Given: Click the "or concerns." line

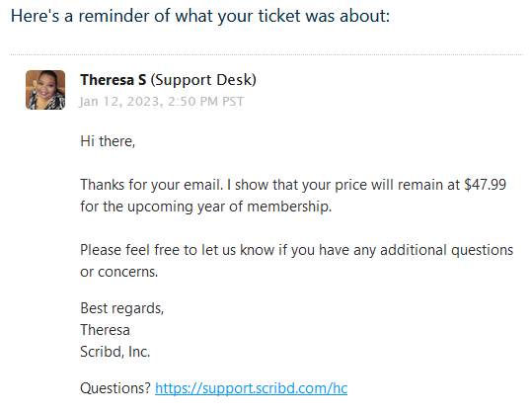Looking at the screenshot, I should pyautogui.click(x=119, y=272).
